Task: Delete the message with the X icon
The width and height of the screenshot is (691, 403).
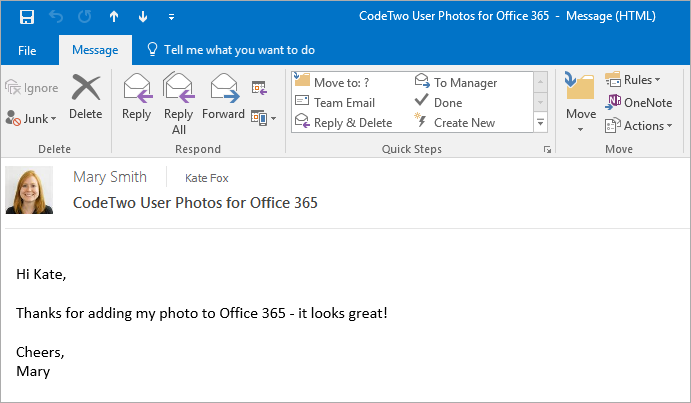Action: [85, 97]
